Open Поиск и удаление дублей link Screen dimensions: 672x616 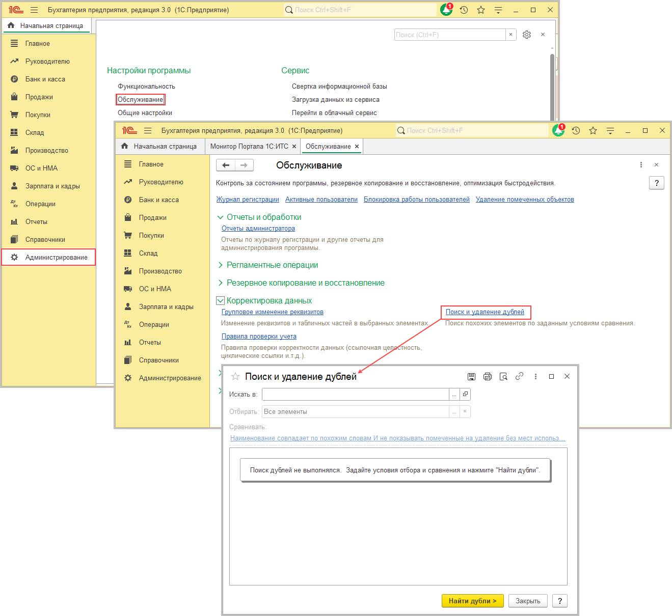485,312
